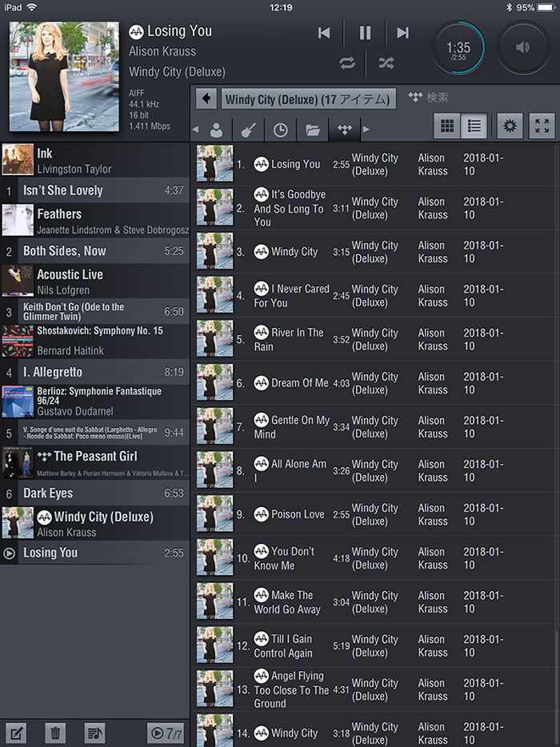Play Both Sides, Now in the playlist
560x747 pixels.
(x=95, y=250)
